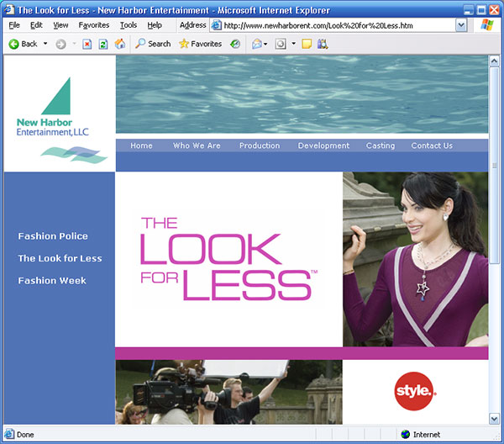Expand the Back button history dropdown
Image resolution: width=504 pixels, height=444 pixels.
point(45,44)
